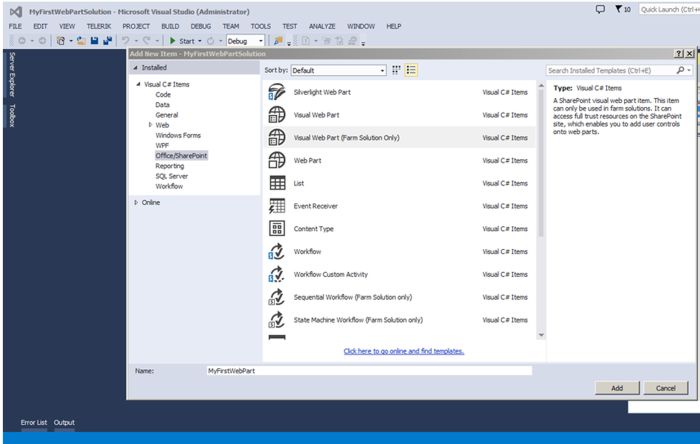
Task: Expand the Web node in tree
Action: pos(151,125)
